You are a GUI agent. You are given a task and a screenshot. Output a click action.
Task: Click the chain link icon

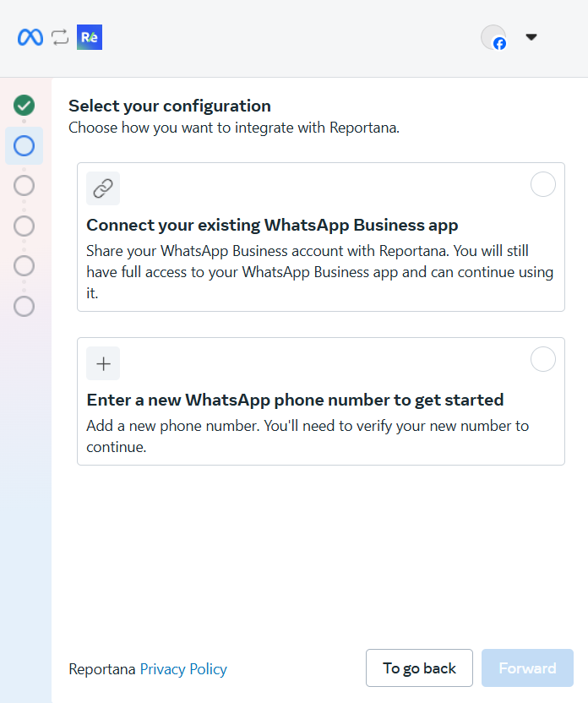click(x=103, y=188)
